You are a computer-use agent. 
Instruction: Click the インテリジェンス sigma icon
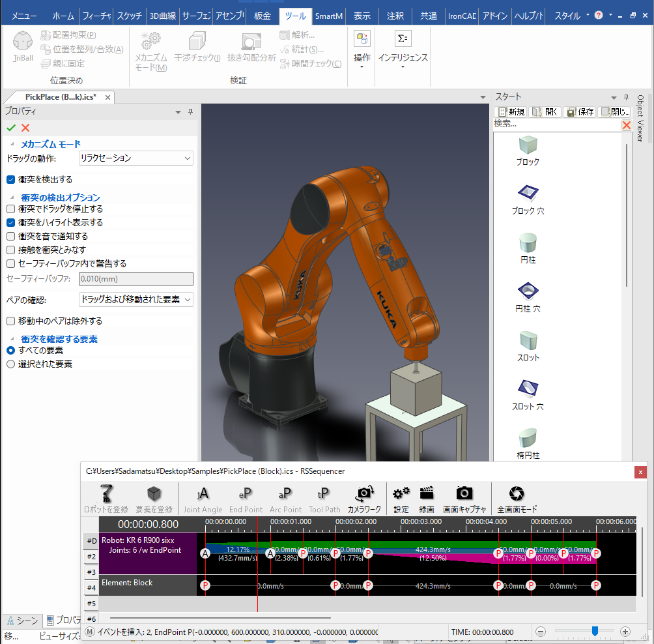[x=403, y=38]
